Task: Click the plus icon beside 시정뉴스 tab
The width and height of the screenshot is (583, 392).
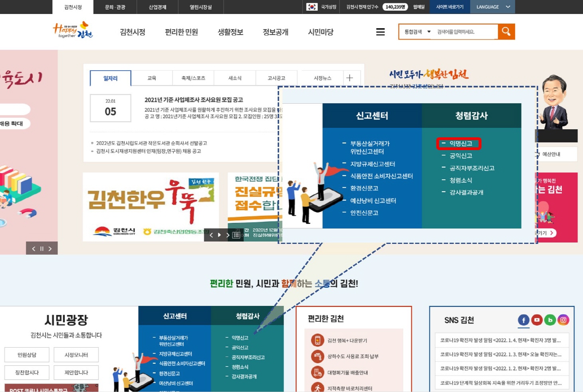Action: (x=350, y=78)
